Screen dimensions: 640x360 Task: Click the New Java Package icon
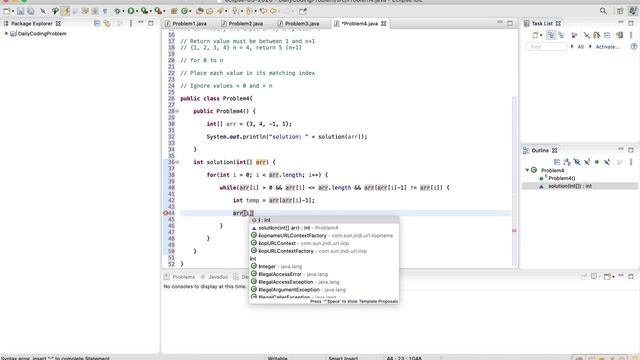coord(174,11)
